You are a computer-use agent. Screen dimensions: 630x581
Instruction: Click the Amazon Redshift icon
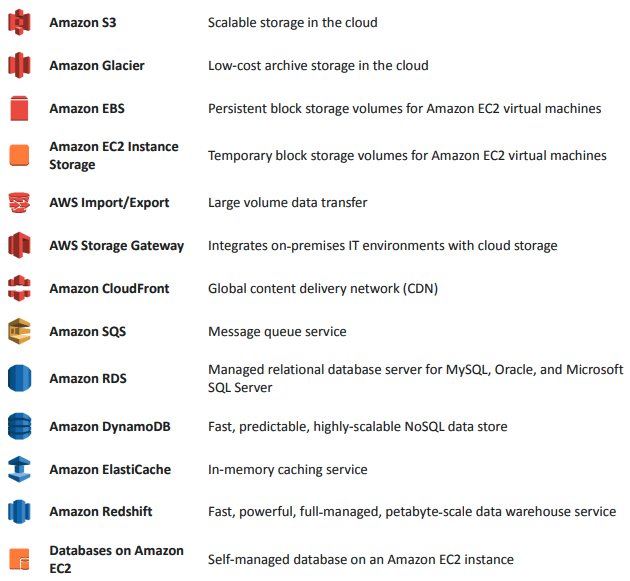point(20,512)
